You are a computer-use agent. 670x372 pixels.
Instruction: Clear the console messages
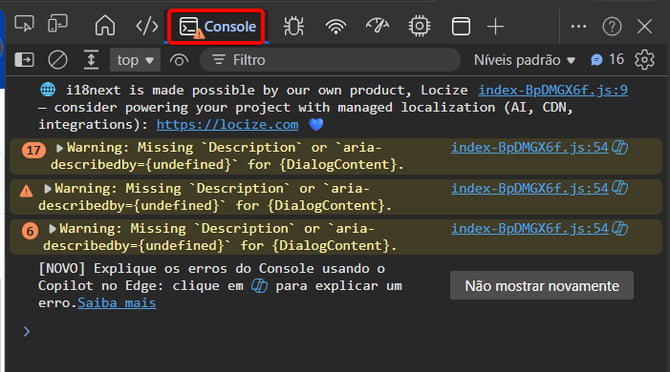point(58,60)
